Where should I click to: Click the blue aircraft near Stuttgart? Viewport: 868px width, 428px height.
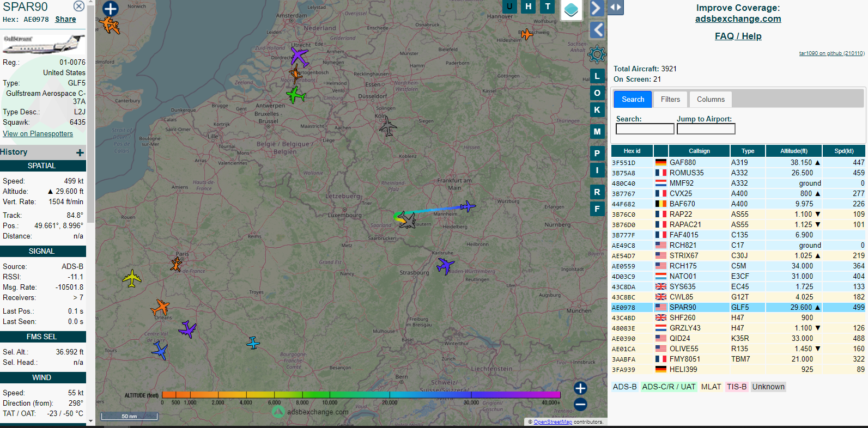(x=445, y=266)
